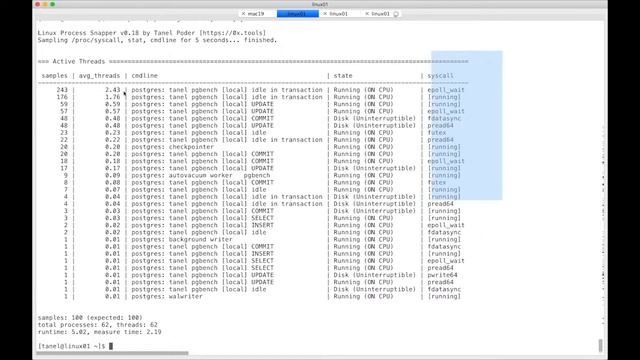This screenshot has height=360, width=640.
Task: Click the [tanel@linux01 ~]$ shell prompt
Action: (x=71, y=346)
